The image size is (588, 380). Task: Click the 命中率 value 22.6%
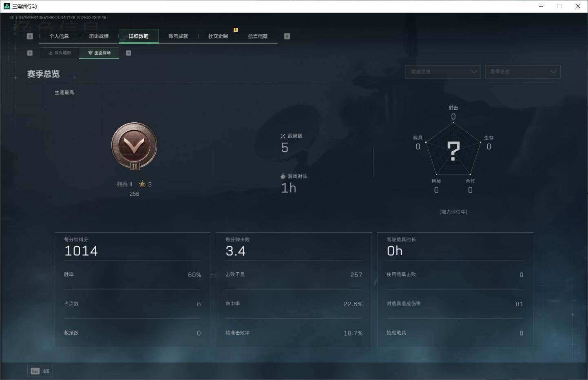point(353,304)
